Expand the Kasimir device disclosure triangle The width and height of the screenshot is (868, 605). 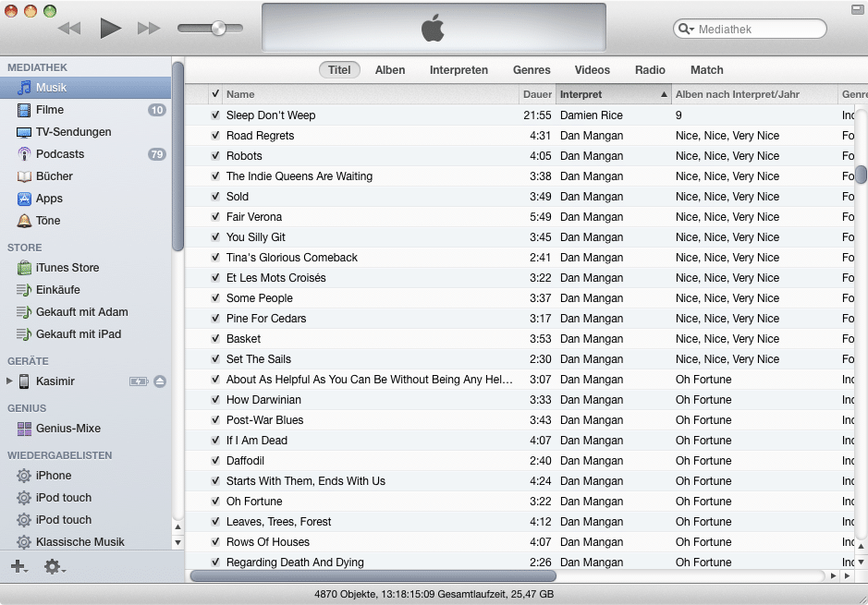point(9,381)
